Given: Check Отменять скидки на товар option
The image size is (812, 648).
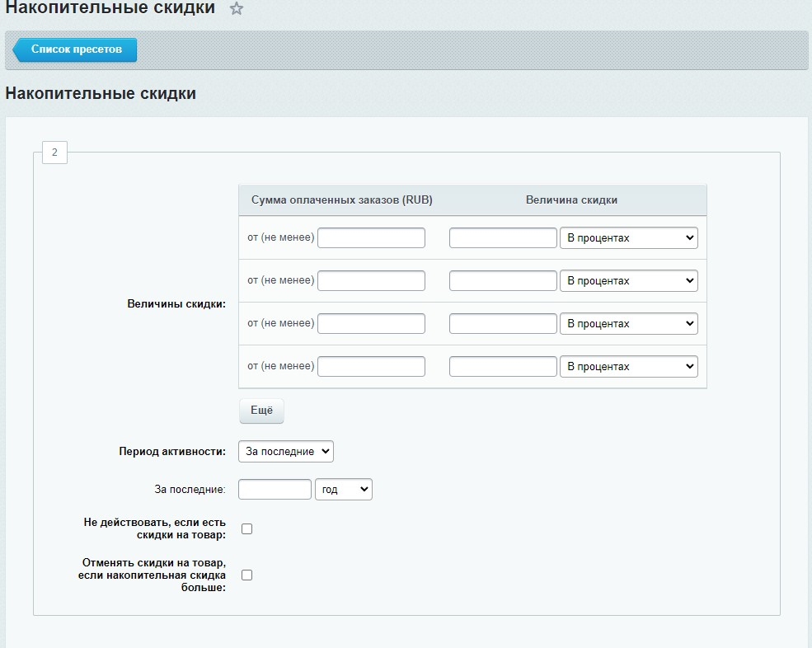Looking at the screenshot, I should 246,575.
